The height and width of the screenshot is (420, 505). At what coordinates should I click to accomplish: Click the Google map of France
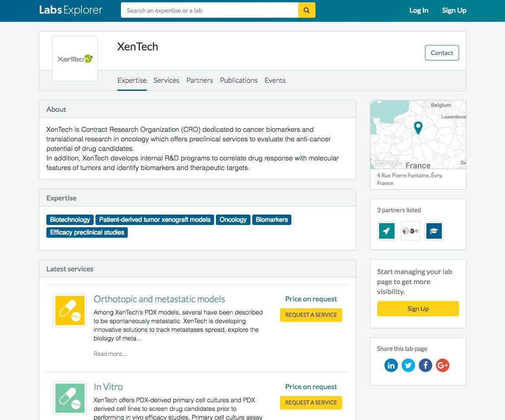(418, 135)
